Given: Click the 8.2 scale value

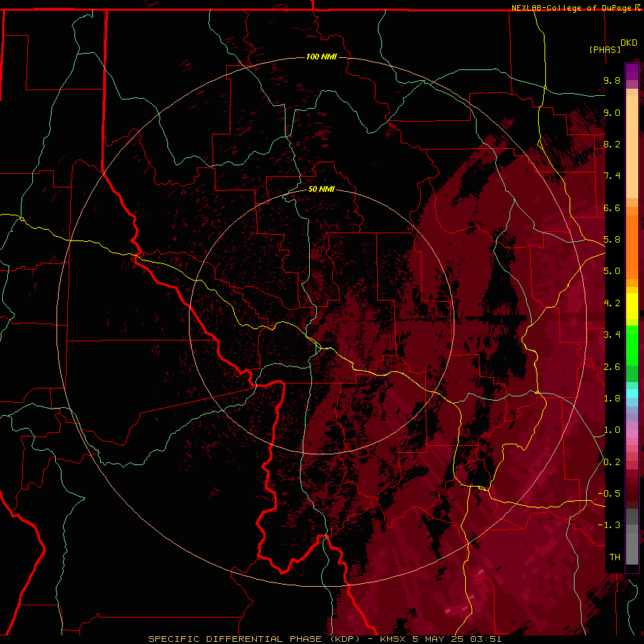Looking at the screenshot, I should (x=612, y=144).
